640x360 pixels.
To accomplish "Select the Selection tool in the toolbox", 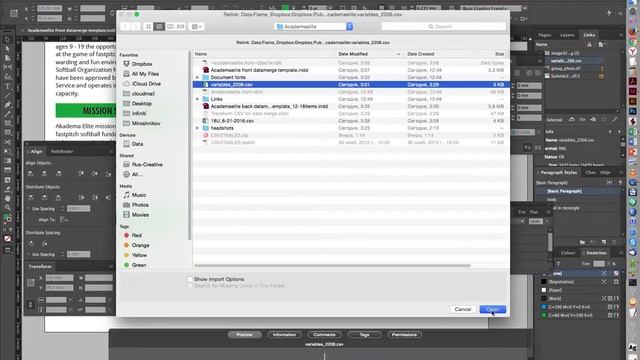I will point(7,40).
